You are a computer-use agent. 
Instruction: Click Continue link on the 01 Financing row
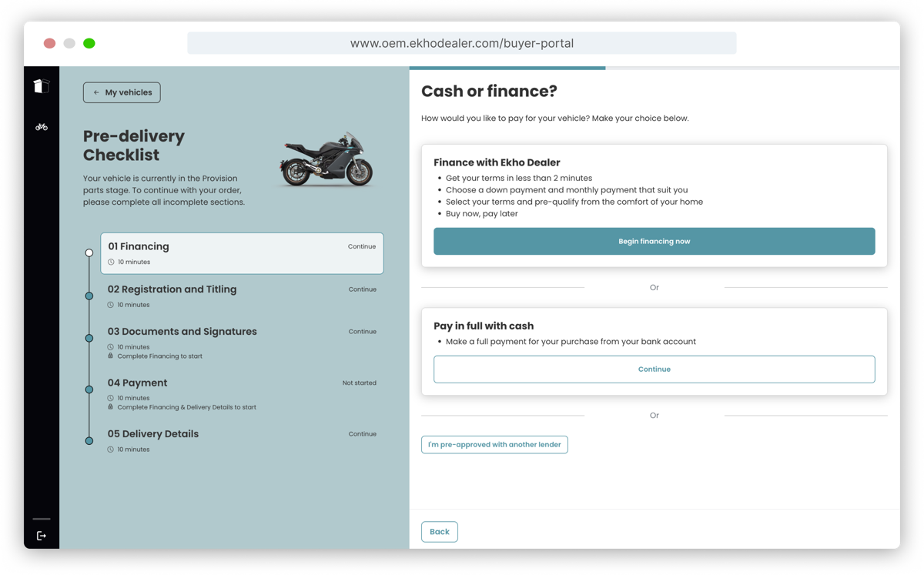point(362,246)
